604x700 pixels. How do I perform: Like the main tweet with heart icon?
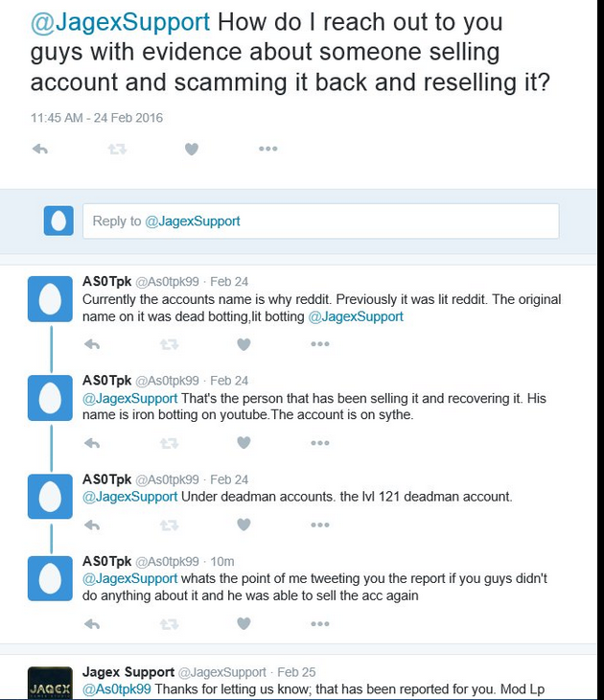point(192,149)
